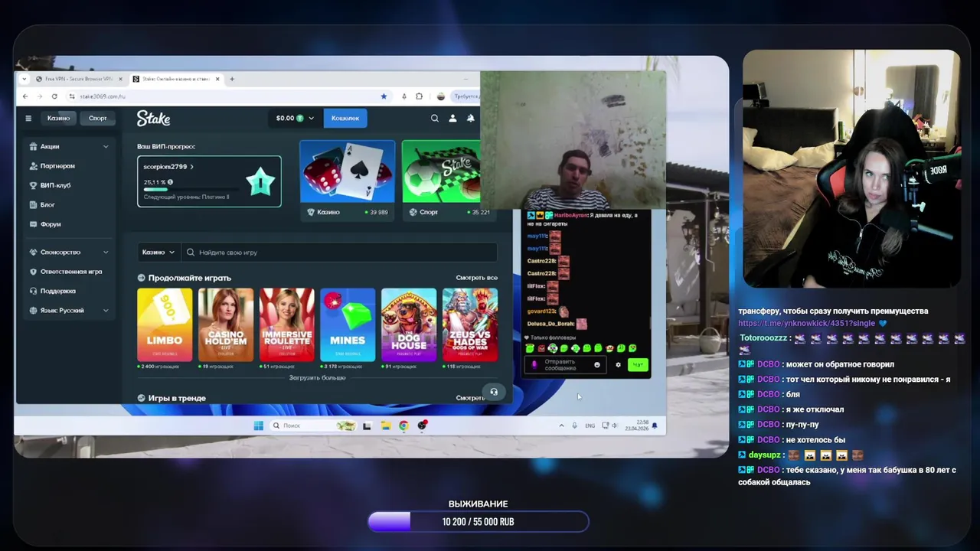Expand the Спонсорство sidebar section
The width and height of the screenshot is (980, 551).
(x=70, y=252)
